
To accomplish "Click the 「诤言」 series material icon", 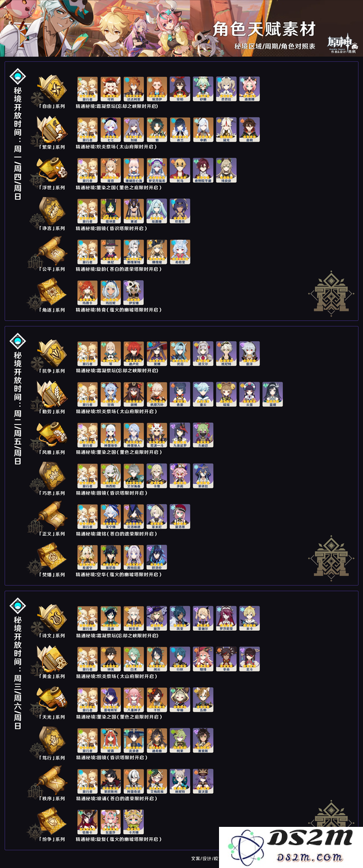I will click(x=52, y=211).
